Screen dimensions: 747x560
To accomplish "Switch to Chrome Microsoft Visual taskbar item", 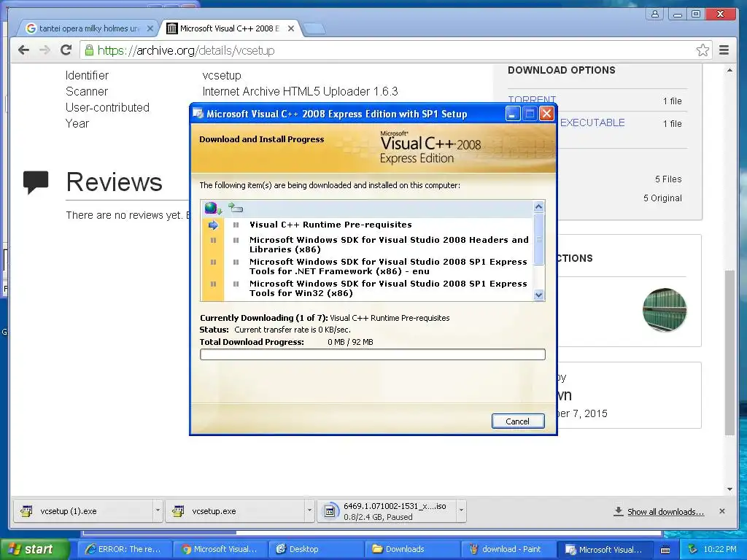I will point(220,549).
